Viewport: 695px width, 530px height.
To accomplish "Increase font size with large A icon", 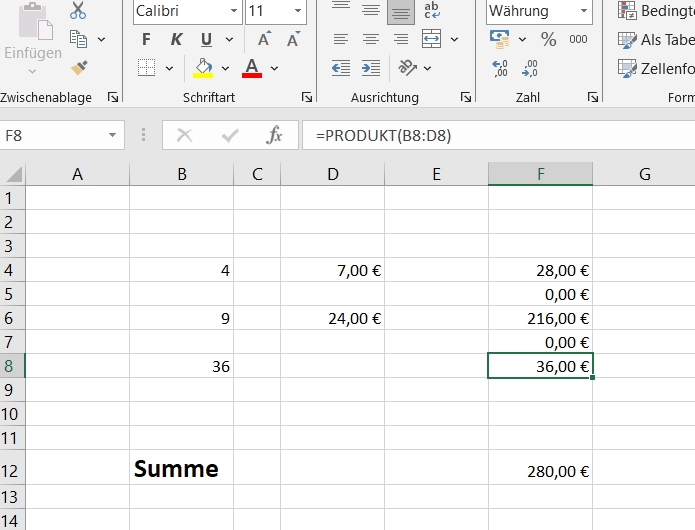I will (265, 39).
